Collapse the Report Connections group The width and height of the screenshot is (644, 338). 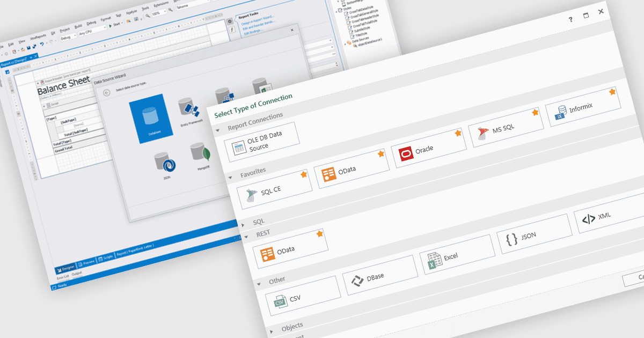coord(217,130)
